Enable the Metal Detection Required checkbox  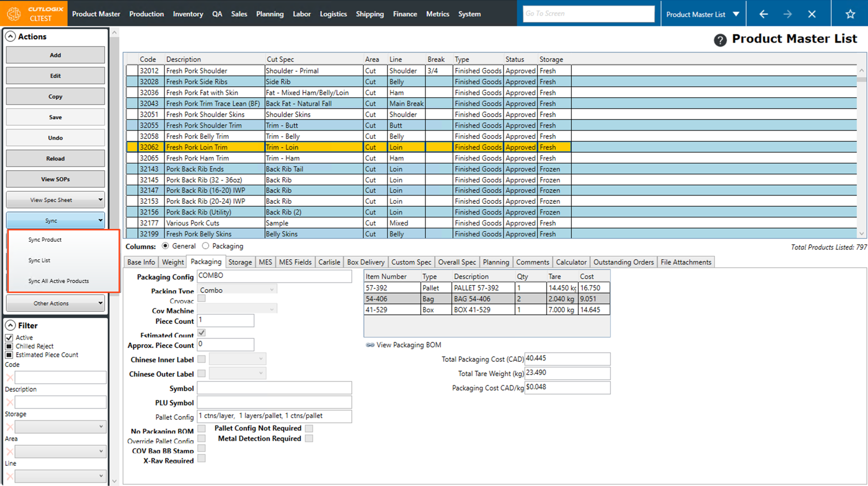[x=309, y=438]
